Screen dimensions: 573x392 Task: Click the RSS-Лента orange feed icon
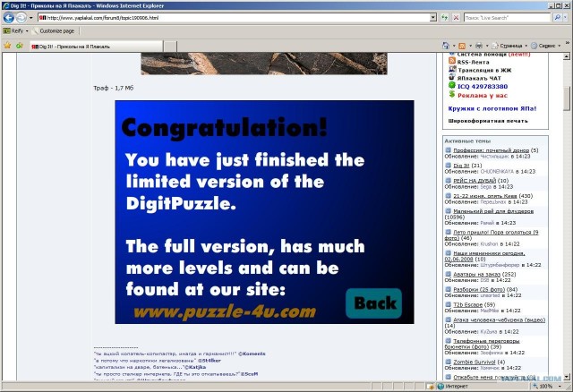coord(452,61)
